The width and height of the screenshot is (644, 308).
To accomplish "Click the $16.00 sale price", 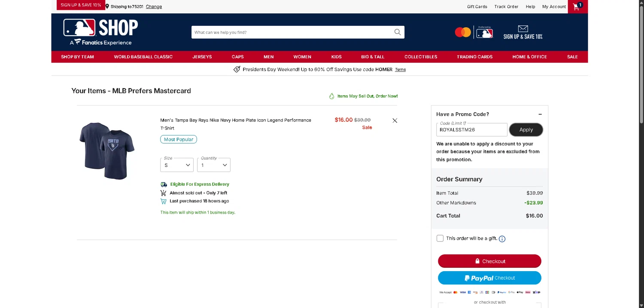I will (343, 120).
